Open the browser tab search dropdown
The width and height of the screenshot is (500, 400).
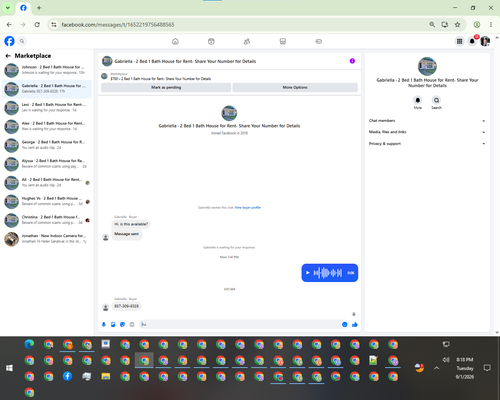point(8,8)
